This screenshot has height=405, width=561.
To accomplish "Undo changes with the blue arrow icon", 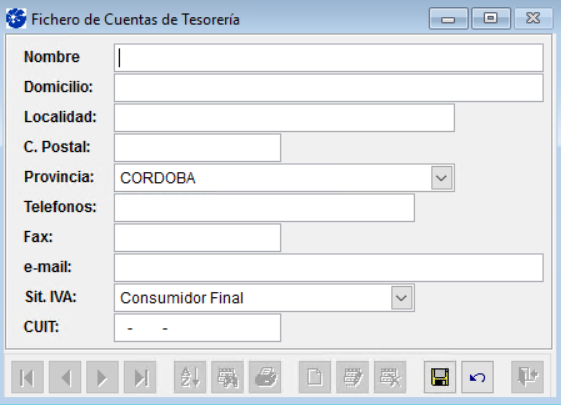I will coord(478,377).
